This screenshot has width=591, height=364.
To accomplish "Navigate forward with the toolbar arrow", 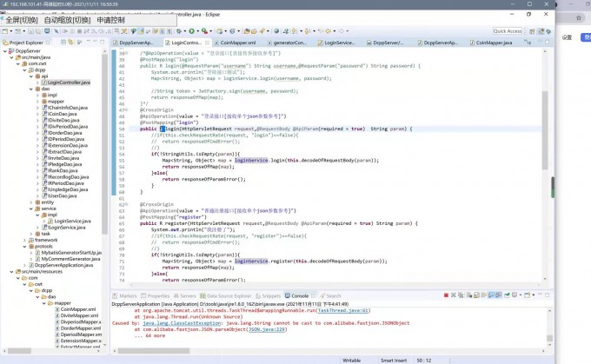I will (x=341, y=31).
